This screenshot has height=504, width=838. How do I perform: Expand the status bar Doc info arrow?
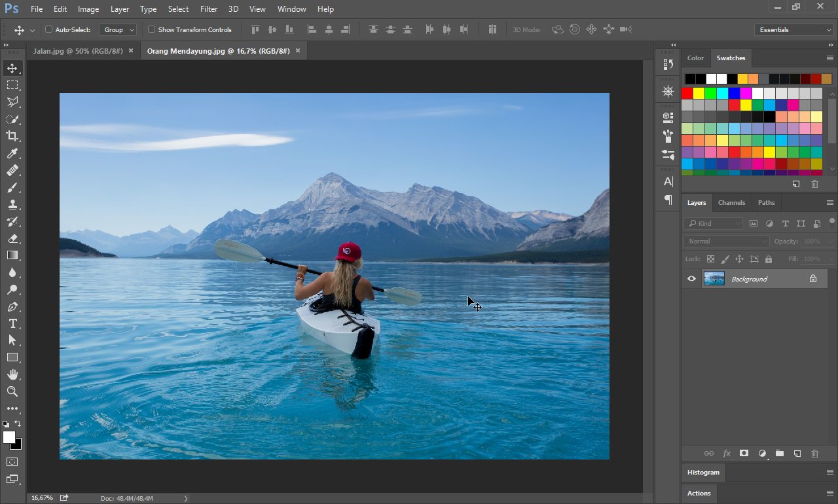[185, 498]
